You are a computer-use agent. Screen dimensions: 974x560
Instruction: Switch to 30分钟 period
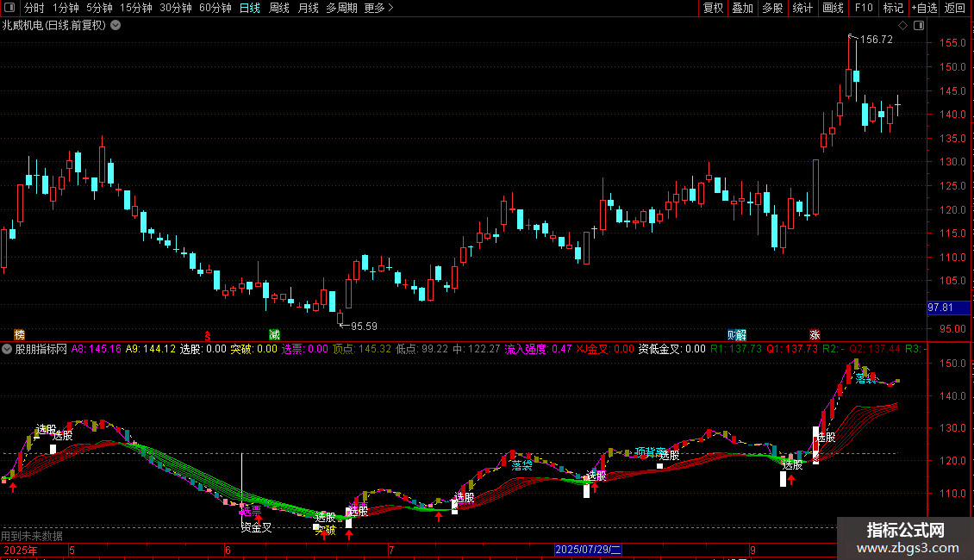[176, 8]
